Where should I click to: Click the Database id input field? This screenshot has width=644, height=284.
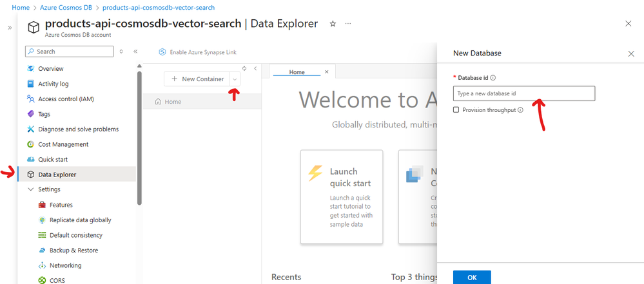tap(523, 93)
